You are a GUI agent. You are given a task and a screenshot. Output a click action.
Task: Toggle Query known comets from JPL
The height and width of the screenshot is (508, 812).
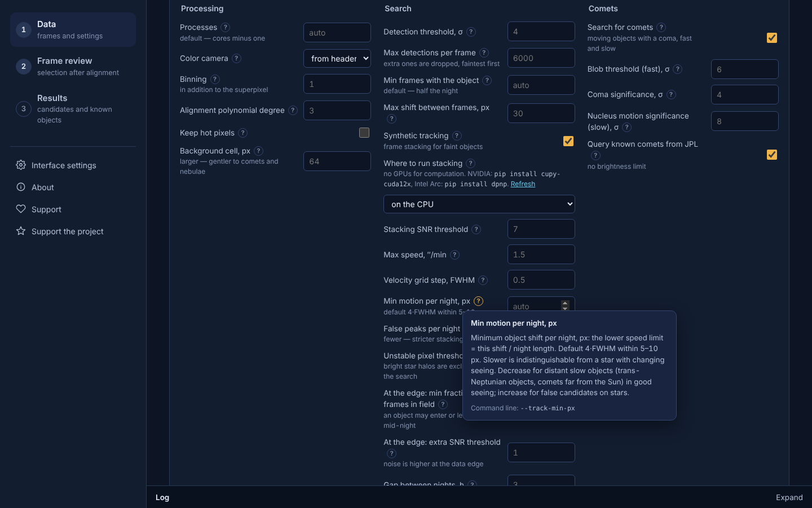[772, 155]
